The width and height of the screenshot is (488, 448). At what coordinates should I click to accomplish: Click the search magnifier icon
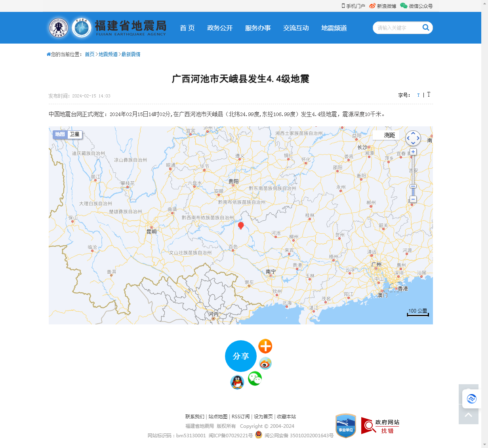tap(426, 27)
